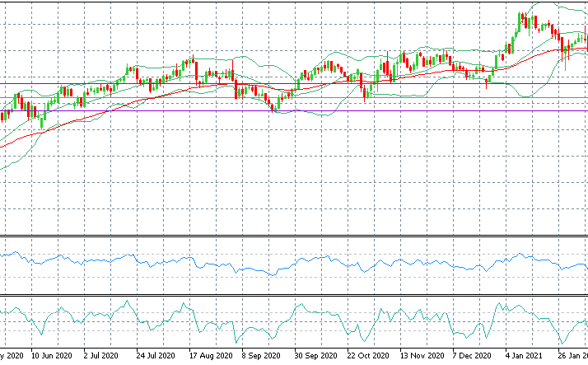Click the '7 Dec 2020' date label
This screenshot has width=588, height=365.
coord(471,356)
